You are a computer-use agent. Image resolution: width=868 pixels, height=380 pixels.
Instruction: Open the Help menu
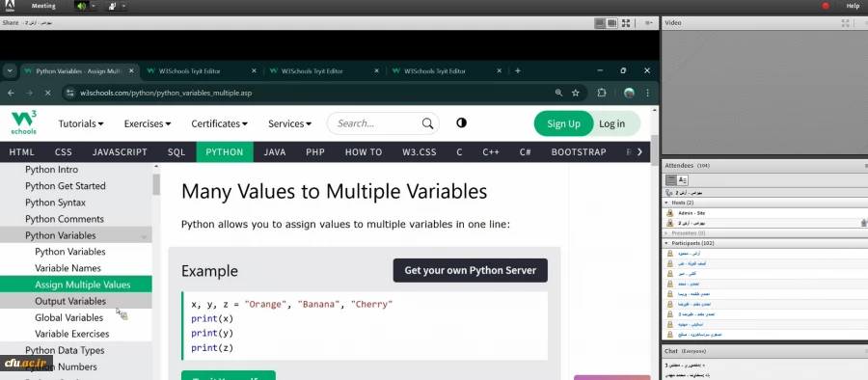pos(853,6)
